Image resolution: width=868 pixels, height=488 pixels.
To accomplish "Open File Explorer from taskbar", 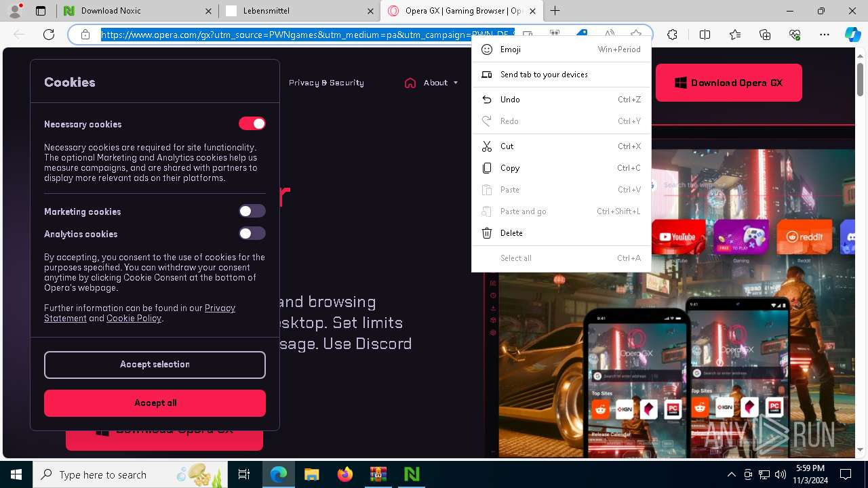I will [311, 474].
